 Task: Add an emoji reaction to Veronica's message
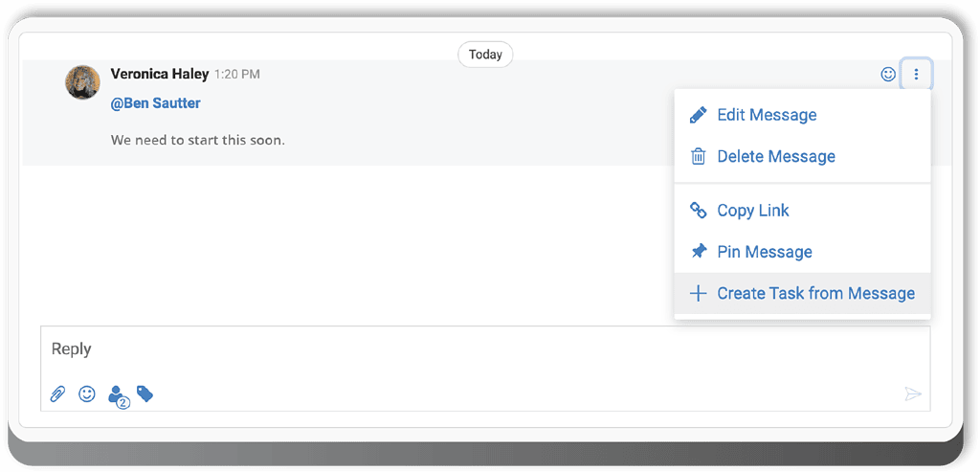click(x=888, y=74)
